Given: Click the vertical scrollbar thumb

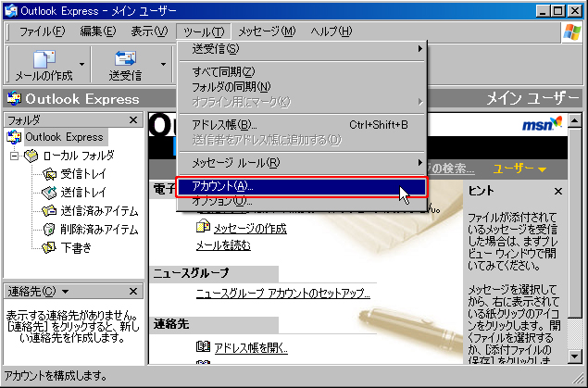Looking at the screenshot, I should [x=575, y=223].
